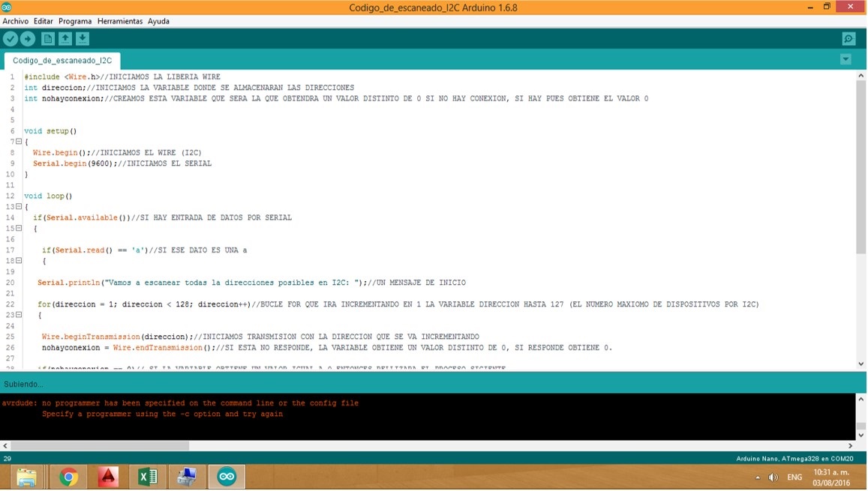The image size is (868, 491).
Task: Click the '#include <Wire.h>' line
Action: pos(122,77)
